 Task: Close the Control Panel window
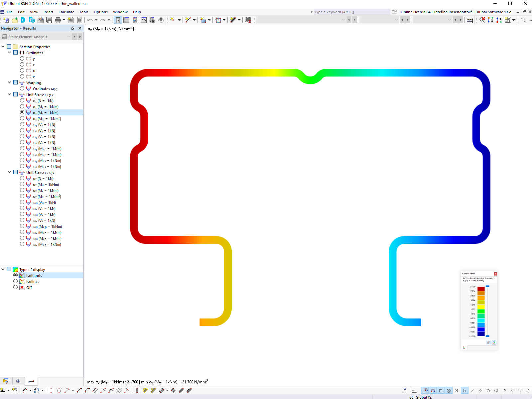495,274
